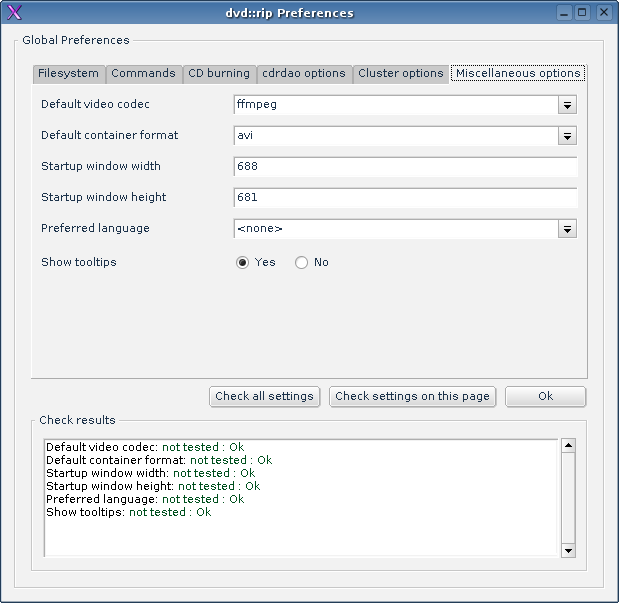
Task: Click the check results scroll down arrow
Action: (568, 550)
